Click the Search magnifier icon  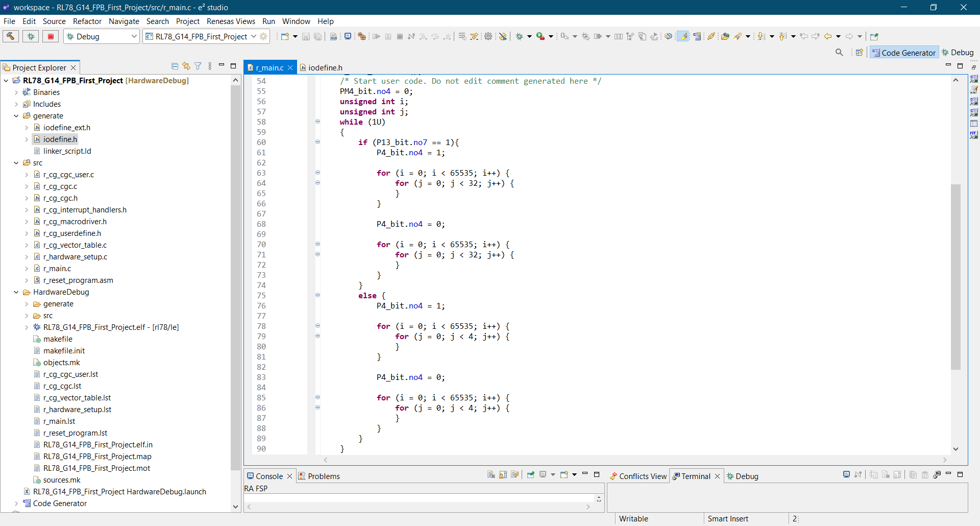coord(839,53)
